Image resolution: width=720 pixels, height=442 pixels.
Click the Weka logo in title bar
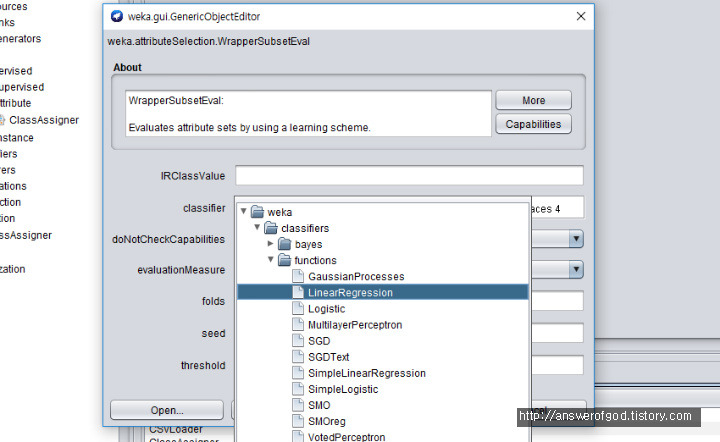click(x=117, y=17)
